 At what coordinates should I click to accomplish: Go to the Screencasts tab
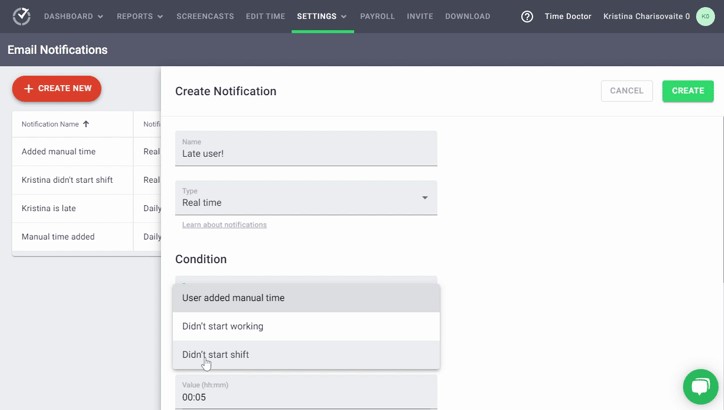pos(205,17)
